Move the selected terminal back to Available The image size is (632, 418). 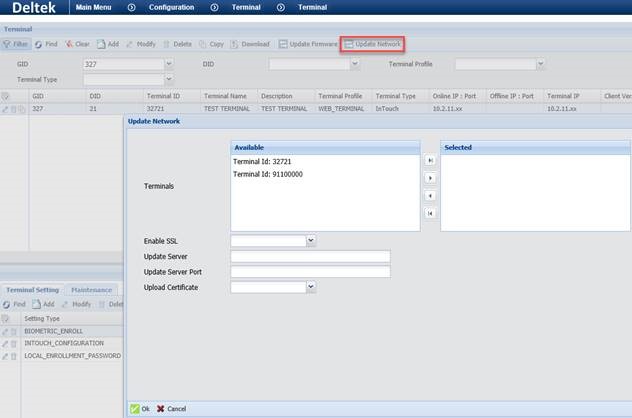click(x=430, y=195)
